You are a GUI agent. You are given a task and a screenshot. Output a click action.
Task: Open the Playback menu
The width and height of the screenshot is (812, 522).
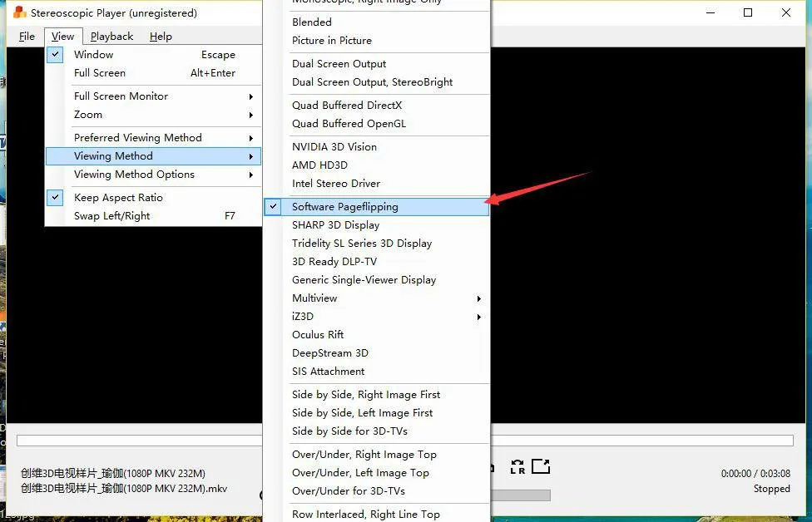[x=111, y=37]
